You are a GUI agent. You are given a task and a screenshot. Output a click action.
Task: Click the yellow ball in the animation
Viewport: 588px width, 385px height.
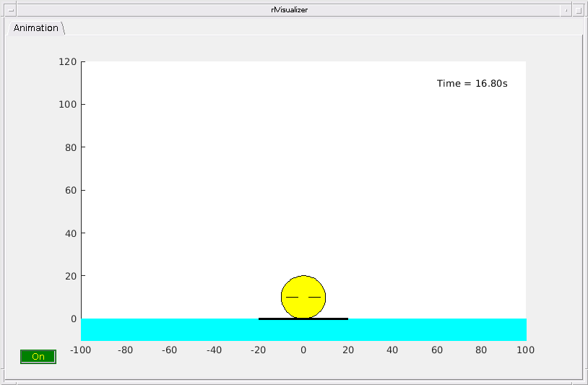[x=303, y=297]
